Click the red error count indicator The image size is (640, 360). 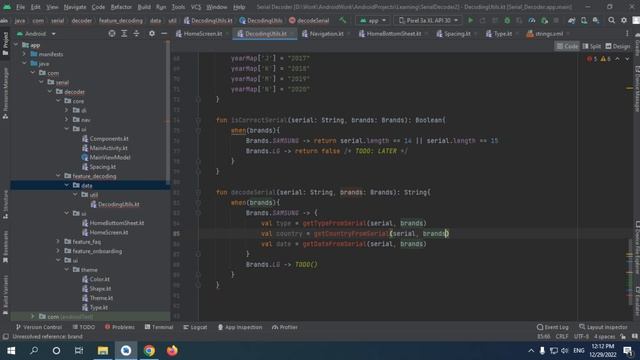coord(592,59)
